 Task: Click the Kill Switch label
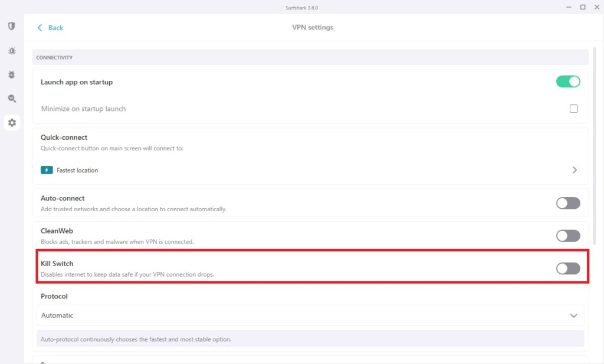(57, 264)
